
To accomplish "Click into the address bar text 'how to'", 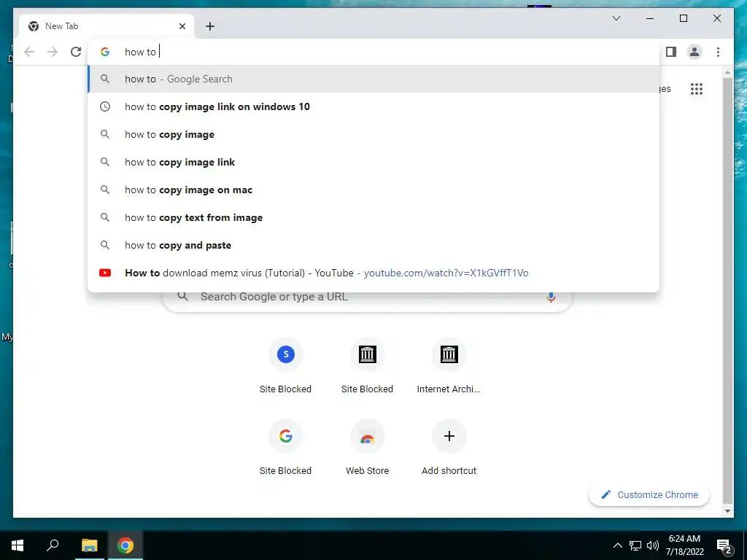I will (x=141, y=52).
